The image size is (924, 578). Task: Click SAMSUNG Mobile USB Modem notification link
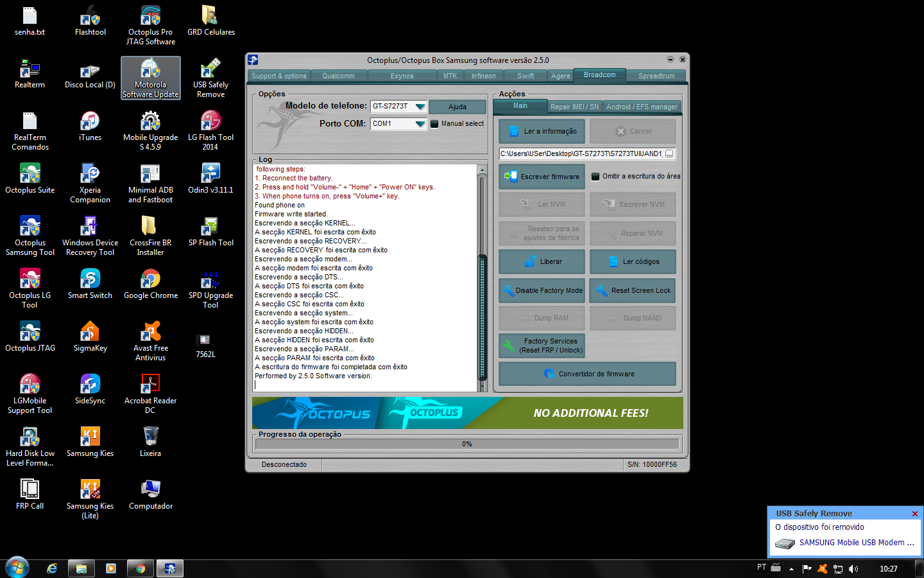coord(857,543)
